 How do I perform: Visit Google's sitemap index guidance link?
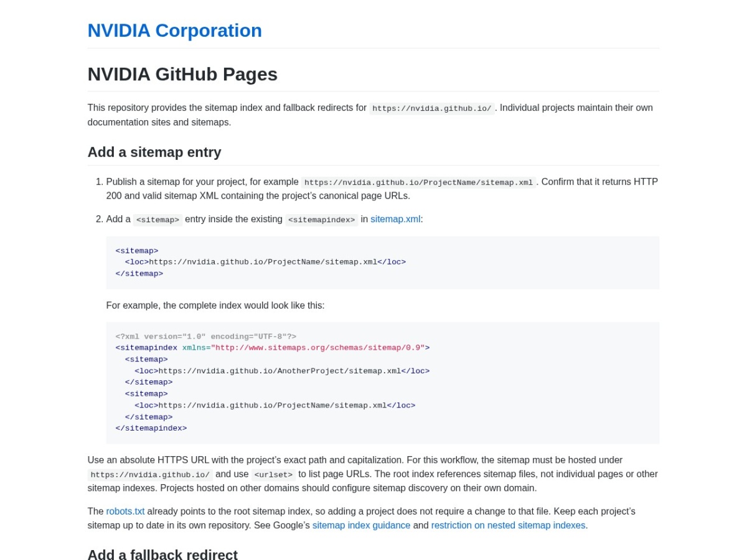point(361,525)
